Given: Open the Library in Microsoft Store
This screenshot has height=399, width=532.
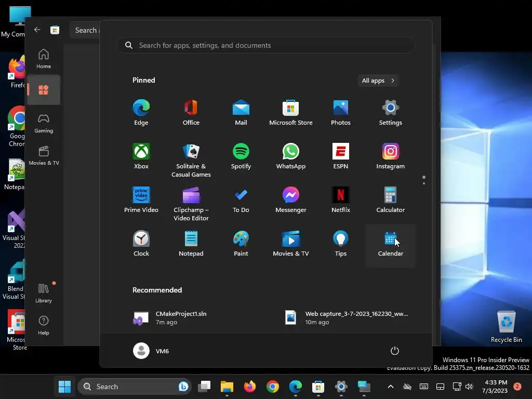Looking at the screenshot, I should coord(44,293).
